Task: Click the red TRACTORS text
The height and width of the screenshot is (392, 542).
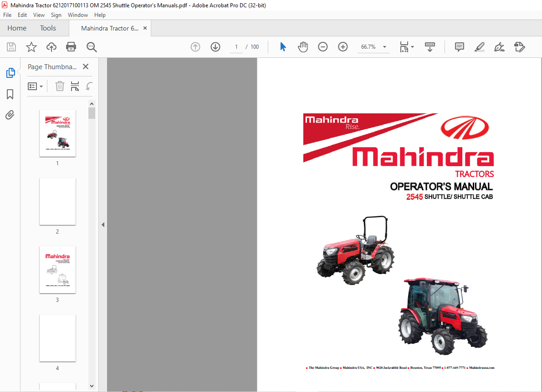Action: [474, 174]
